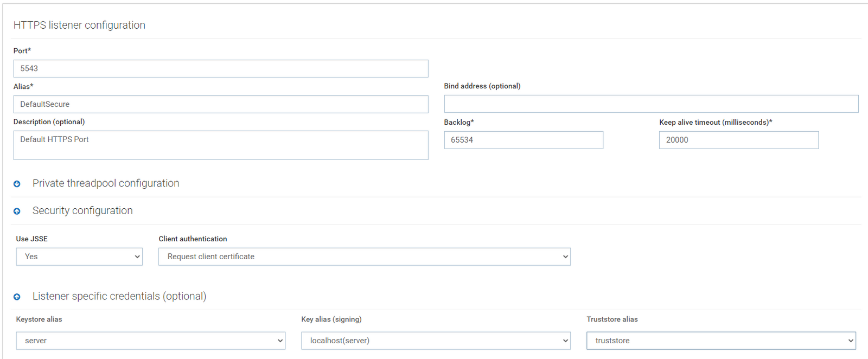Open the Truststore alias dropdown
The image size is (868, 359).
[x=721, y=341]
